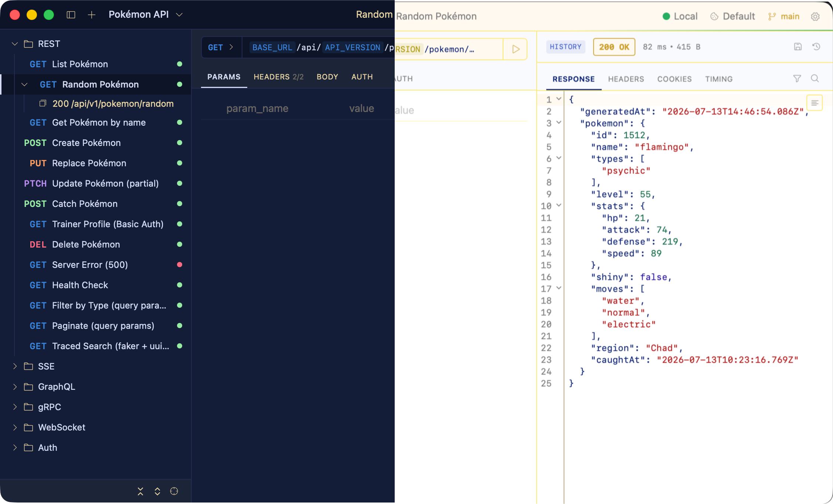This screenshot has height=504, width=833.
Task: Fold the "pokemon" object at line 3
Action: tap(559, 122)
